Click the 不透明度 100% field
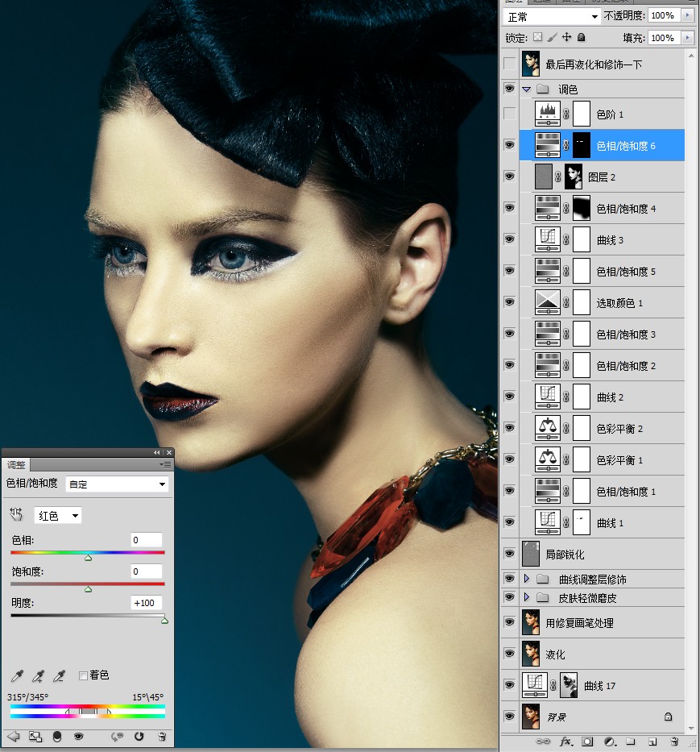700x752 pixels. click(664, 15)
